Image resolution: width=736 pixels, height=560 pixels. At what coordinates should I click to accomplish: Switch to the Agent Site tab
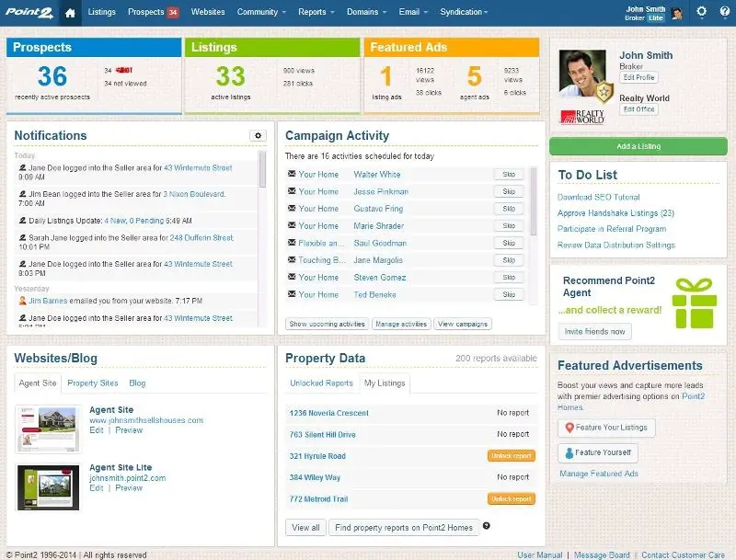coord(38,383)
